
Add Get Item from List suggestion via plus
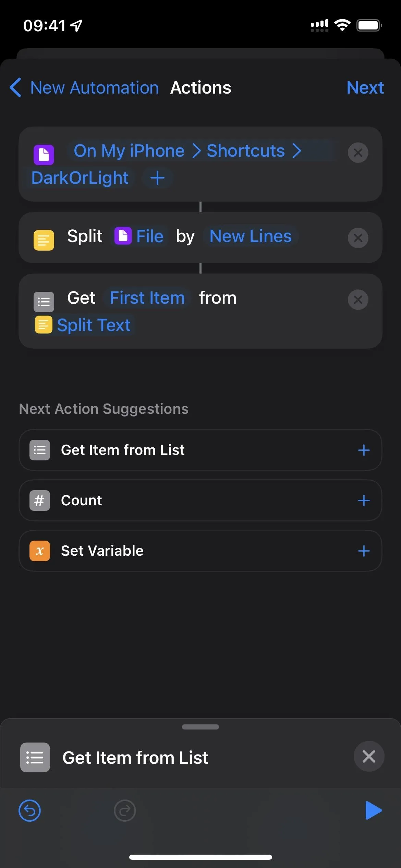pos(364,450)
